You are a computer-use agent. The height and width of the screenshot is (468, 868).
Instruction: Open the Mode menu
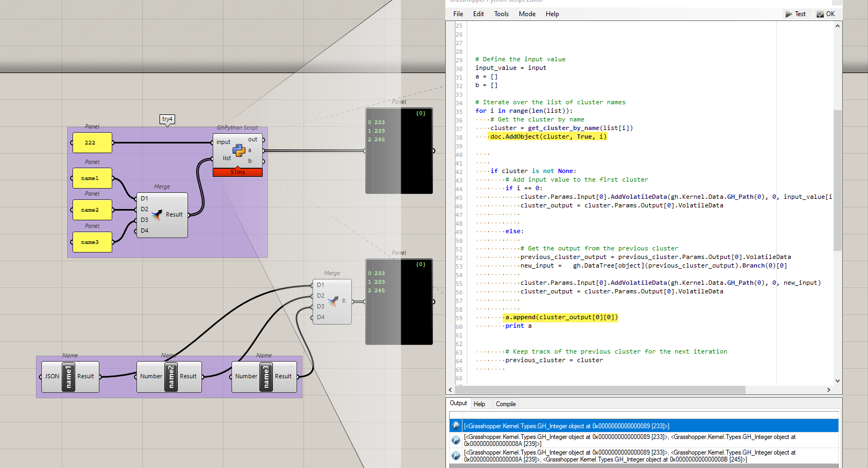coord(527,14)
